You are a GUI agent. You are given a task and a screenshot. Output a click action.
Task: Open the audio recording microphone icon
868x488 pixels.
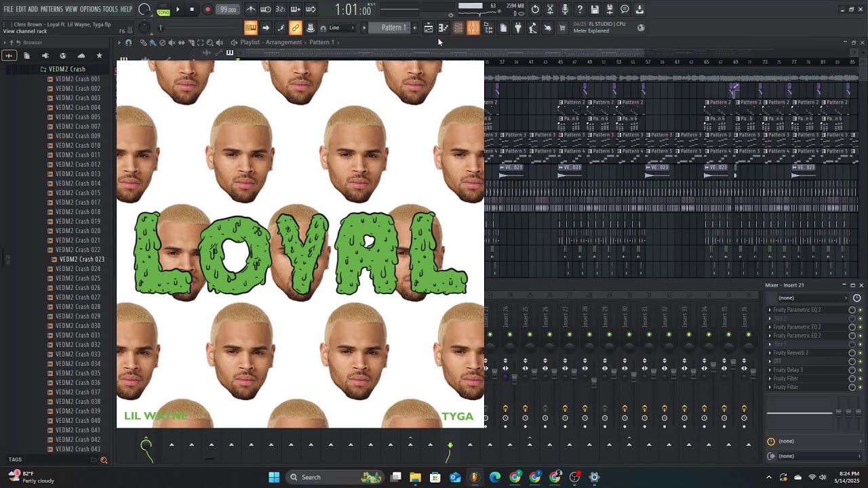pos(565,9)
